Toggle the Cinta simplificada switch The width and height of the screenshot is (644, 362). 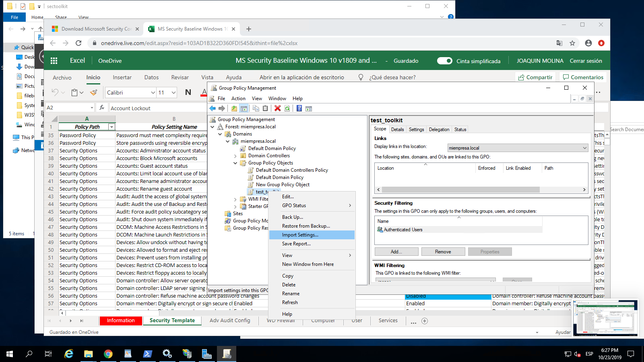pyautogui.click(x=445, y=61)
